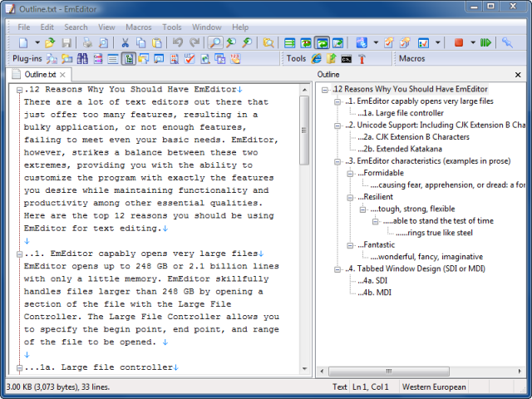Click the Explorer plug-in icon next to Plug-ins label
532x399 pixels.
(52, 59)
